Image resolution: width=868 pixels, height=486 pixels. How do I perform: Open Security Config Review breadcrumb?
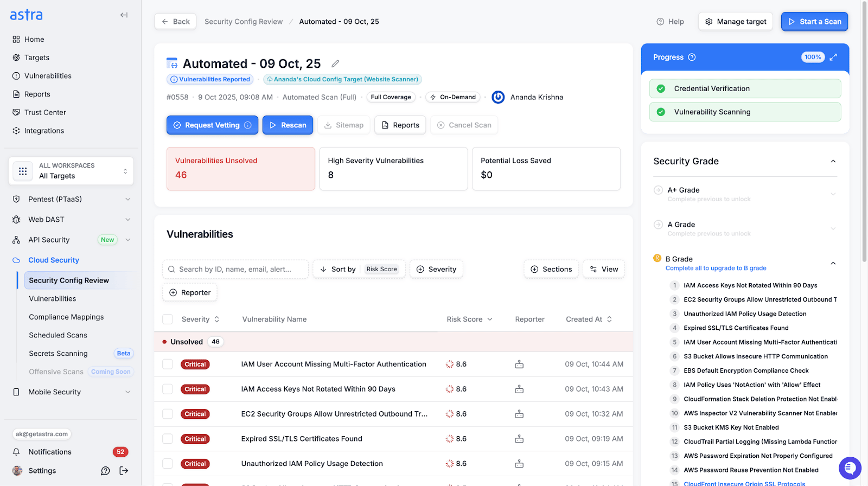click(x=244, y=22)
